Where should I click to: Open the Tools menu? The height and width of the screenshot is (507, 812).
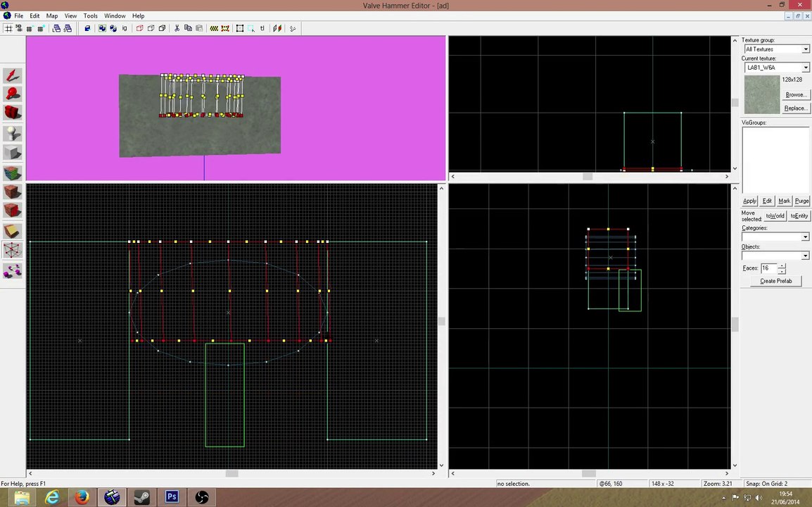90,15
